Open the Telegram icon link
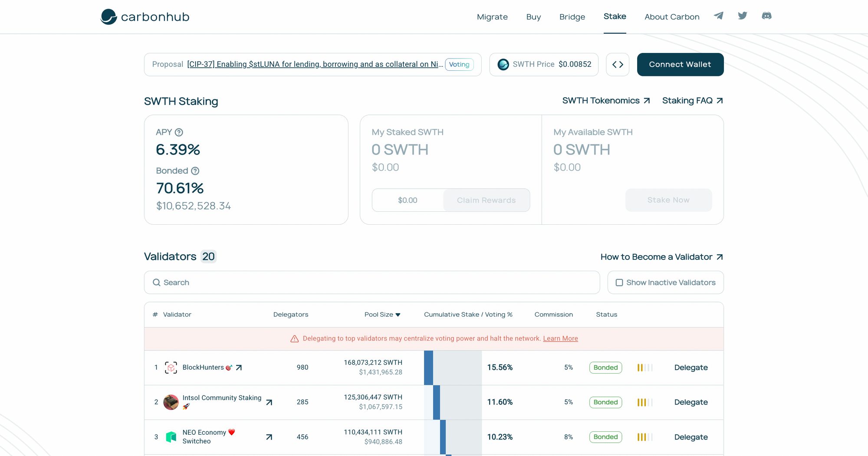Image resolution: width=868 pixels, height=456 pixels. coord(719,16)
